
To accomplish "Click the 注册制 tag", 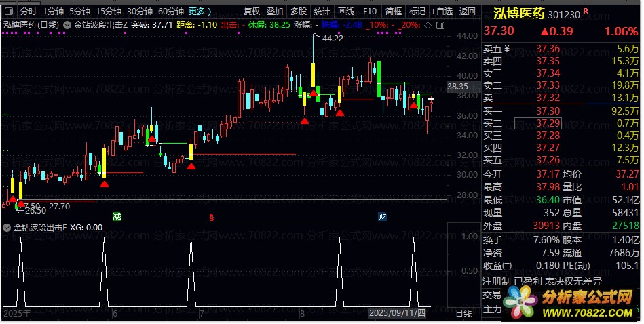I will click(497, 281).
